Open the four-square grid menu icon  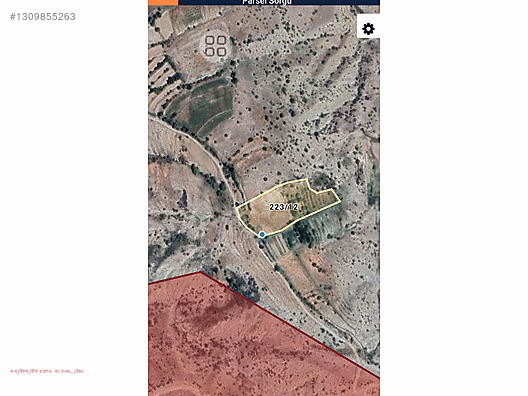pos(216,46)
